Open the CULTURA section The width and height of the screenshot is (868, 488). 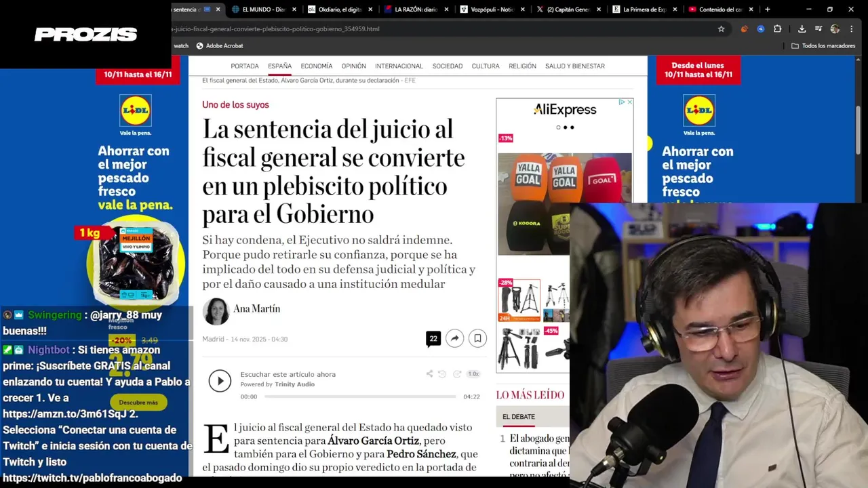point(486,66)
